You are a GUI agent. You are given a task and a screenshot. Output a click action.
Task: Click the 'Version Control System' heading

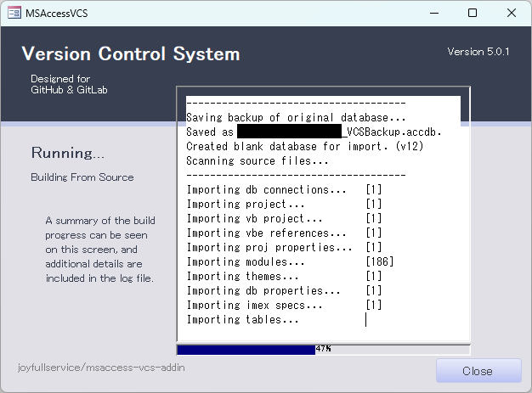tap(131, 53)
